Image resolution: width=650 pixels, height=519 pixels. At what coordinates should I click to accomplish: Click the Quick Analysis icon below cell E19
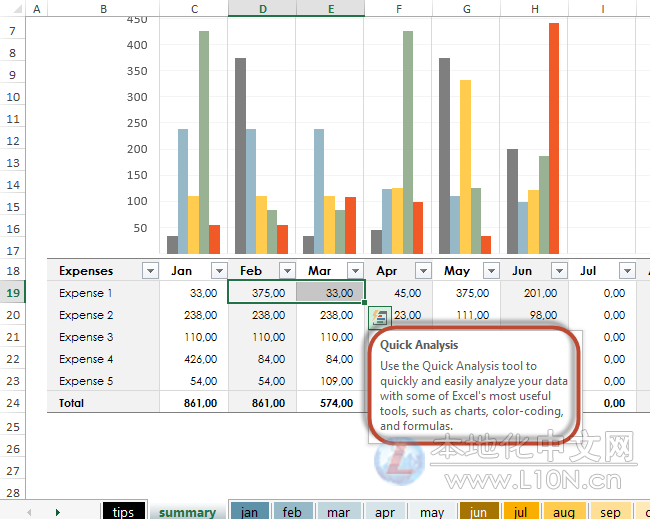coord(379,318)
